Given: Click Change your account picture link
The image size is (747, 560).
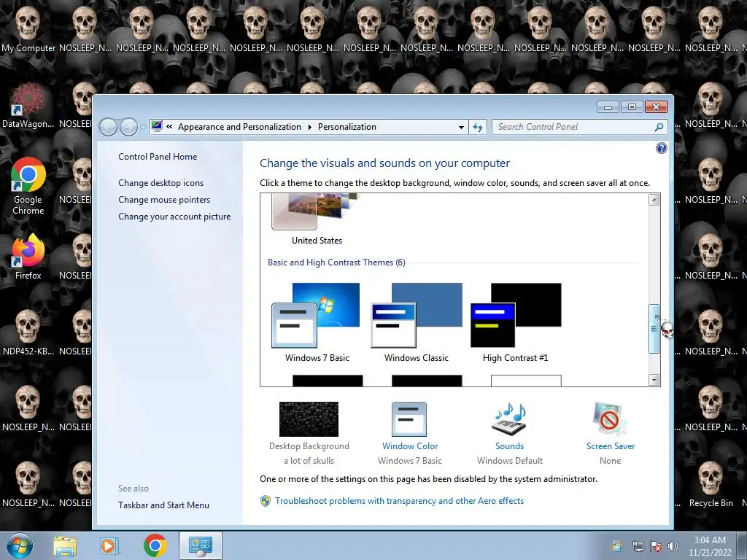Looking at the screenshot, I should click(174, 216).
